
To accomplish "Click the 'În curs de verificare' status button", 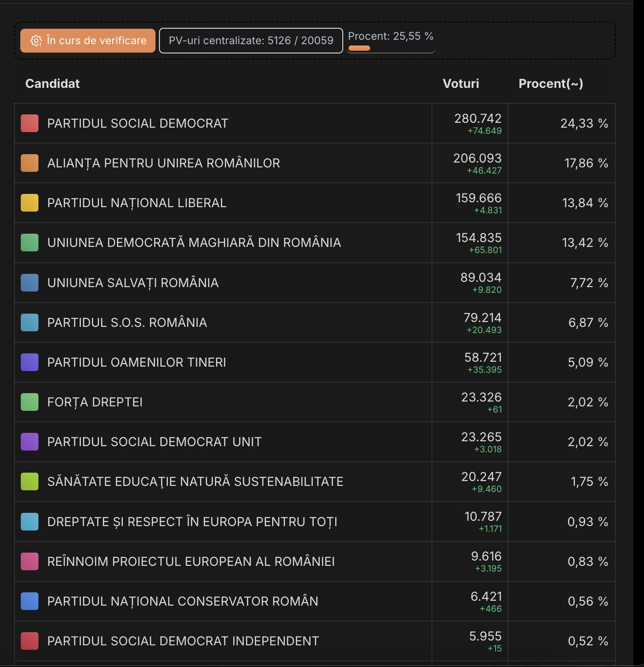I will [88, 41].
